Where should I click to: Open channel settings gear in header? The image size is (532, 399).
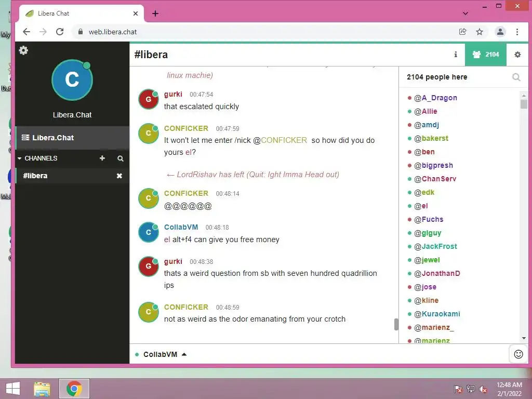click(x=517, y=54)
